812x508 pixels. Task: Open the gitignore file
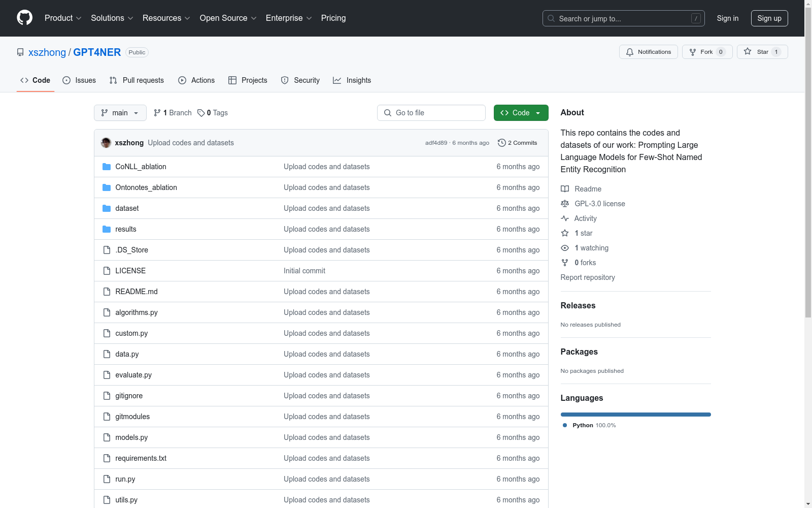(129, 396)
